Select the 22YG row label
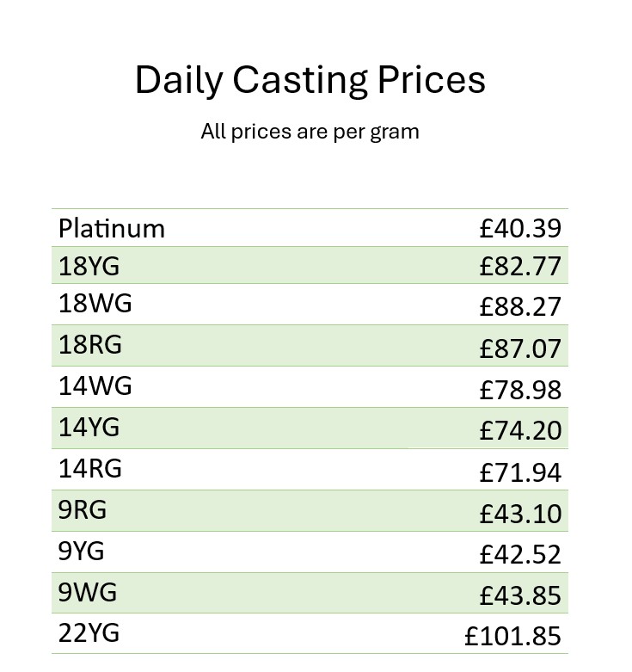 tap(89, 633)
